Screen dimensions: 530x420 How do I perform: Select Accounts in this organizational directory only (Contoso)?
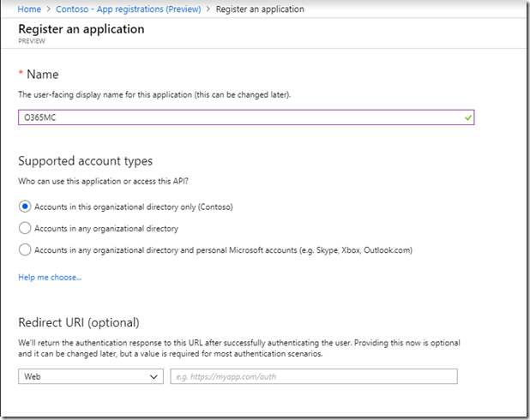click(x=25, y=207)
